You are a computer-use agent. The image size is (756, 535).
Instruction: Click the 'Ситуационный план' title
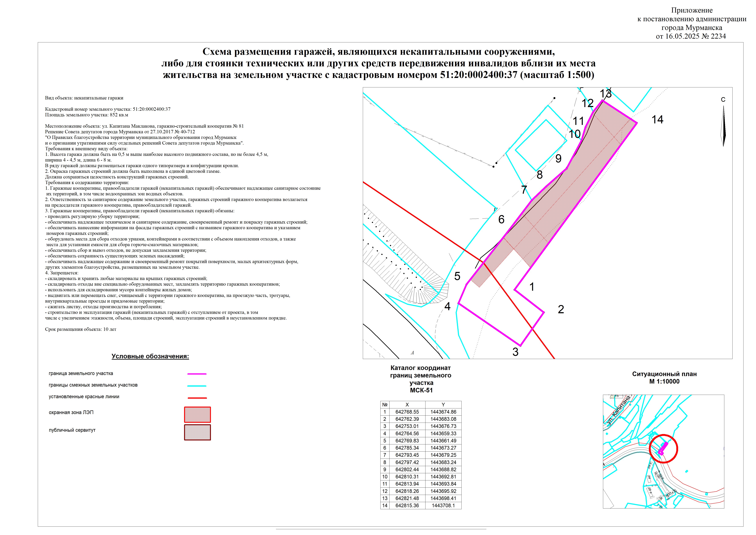(x=664, y=374)
